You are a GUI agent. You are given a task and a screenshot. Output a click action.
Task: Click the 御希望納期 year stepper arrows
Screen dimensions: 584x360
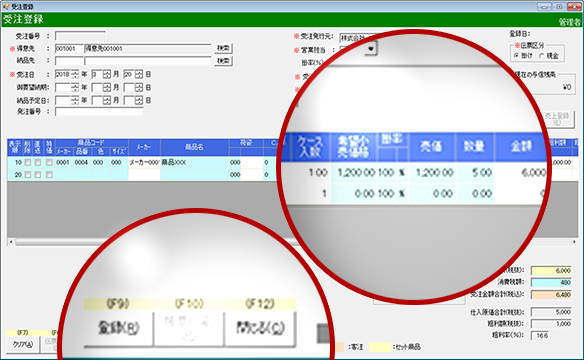[x=75, y=87]
